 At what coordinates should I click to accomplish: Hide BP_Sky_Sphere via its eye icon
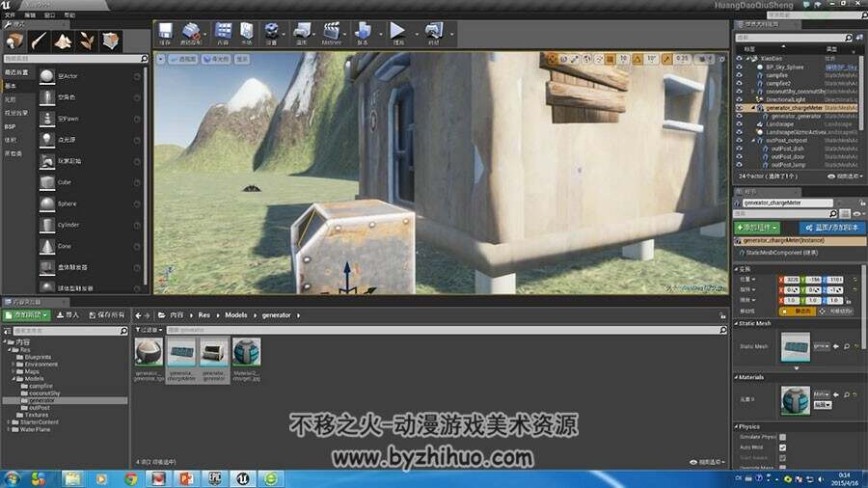tap(739, 67)
